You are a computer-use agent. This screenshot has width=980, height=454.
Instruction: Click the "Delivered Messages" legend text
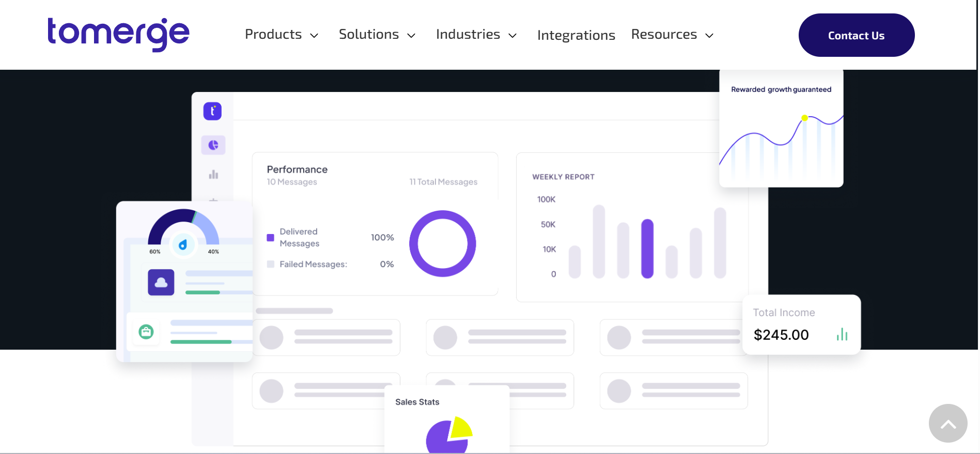[300, 238]
